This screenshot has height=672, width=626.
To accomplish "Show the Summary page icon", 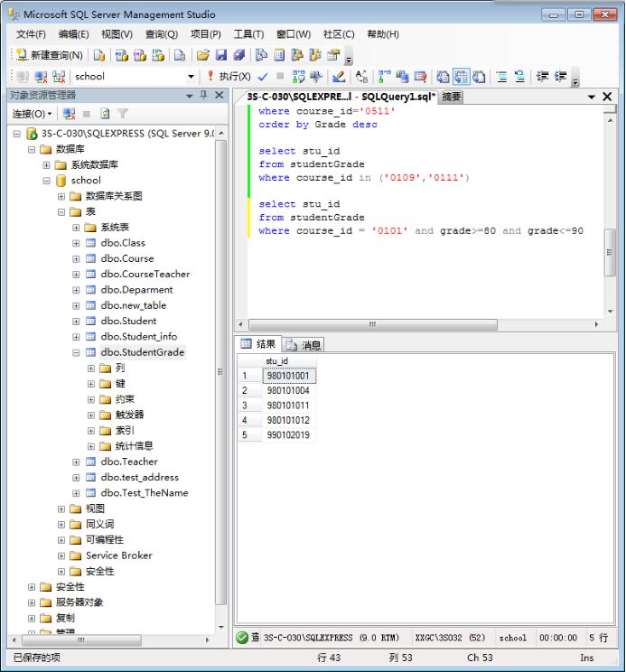I will [279, 55].
